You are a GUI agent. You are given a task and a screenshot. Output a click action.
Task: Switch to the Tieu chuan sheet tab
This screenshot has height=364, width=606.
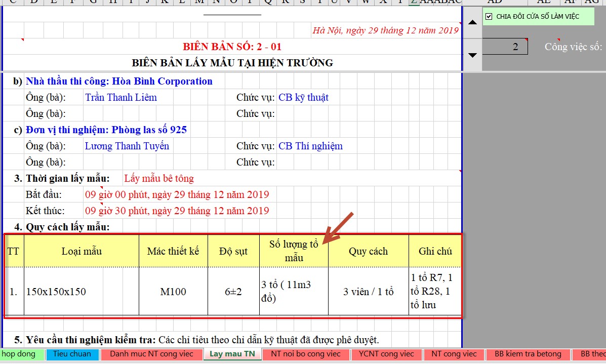(x=72, y=354)
